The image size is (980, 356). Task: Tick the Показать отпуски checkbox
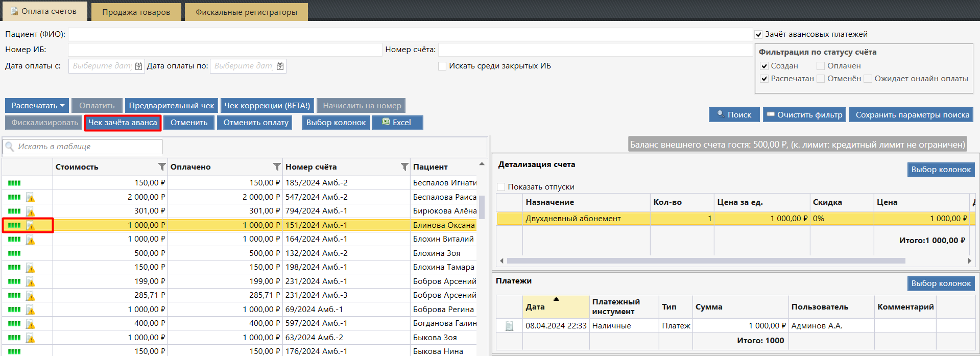pos(501,187)
